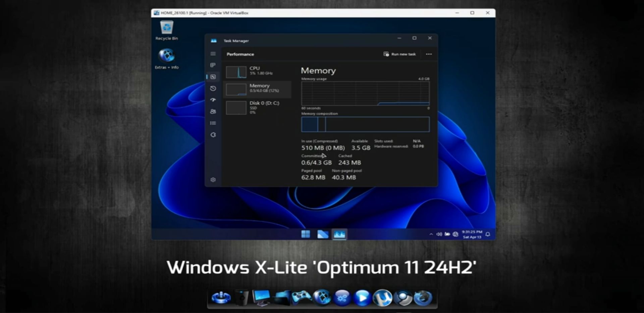Select the Recycle Bin desktop icon

pyautogui.click(x=167, y=30)
